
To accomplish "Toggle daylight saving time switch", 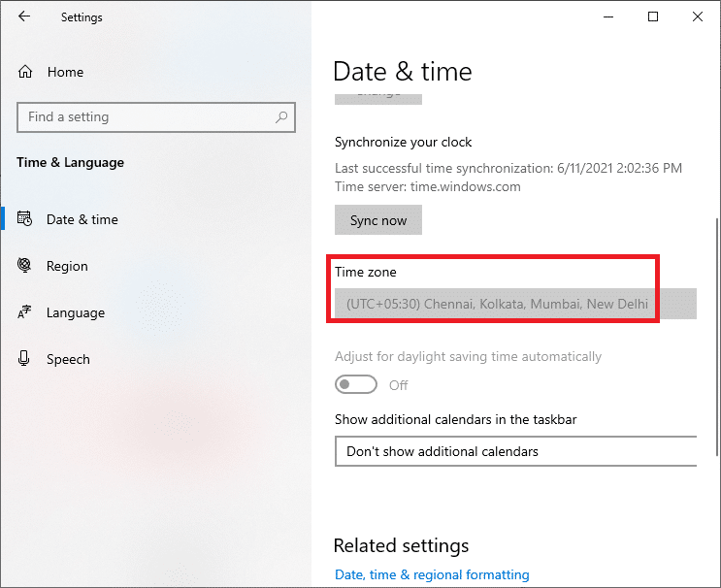I will coord(355,384).
